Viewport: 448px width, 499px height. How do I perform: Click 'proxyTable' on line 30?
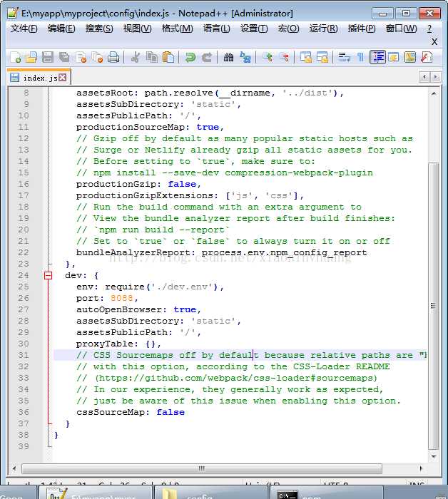[104, 344]
